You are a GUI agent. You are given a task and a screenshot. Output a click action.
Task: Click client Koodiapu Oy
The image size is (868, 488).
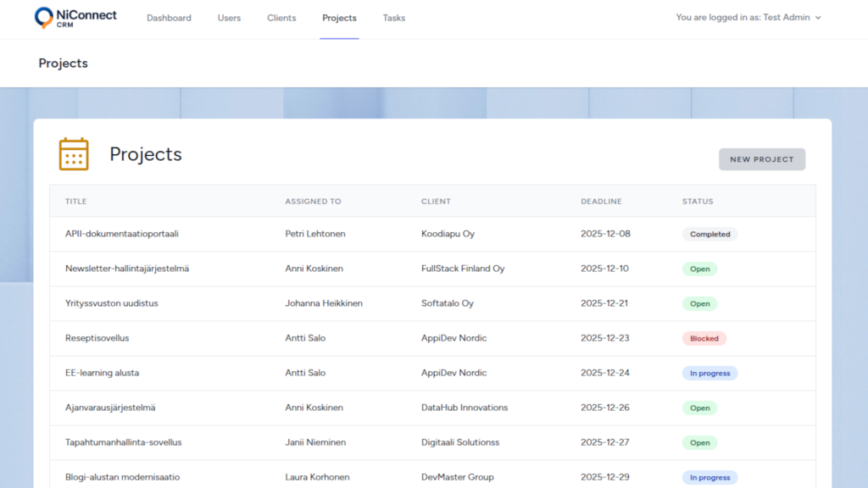point(448,234)
